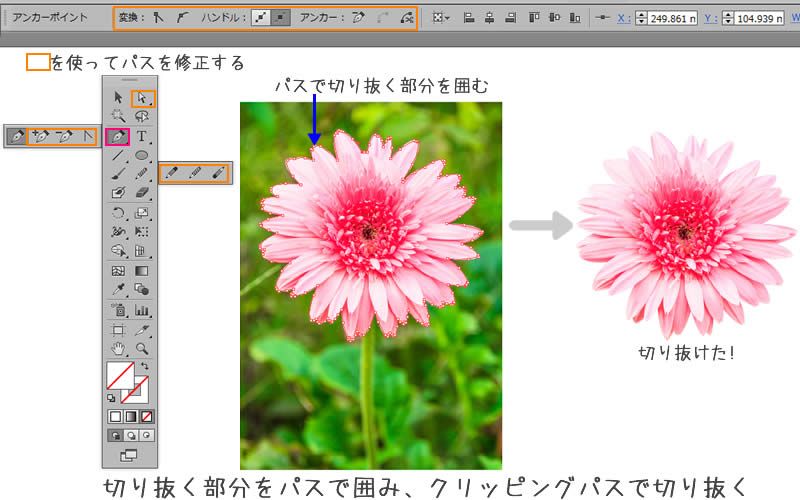Select the Pen tool in the left flyout

[x=17, y=137]
